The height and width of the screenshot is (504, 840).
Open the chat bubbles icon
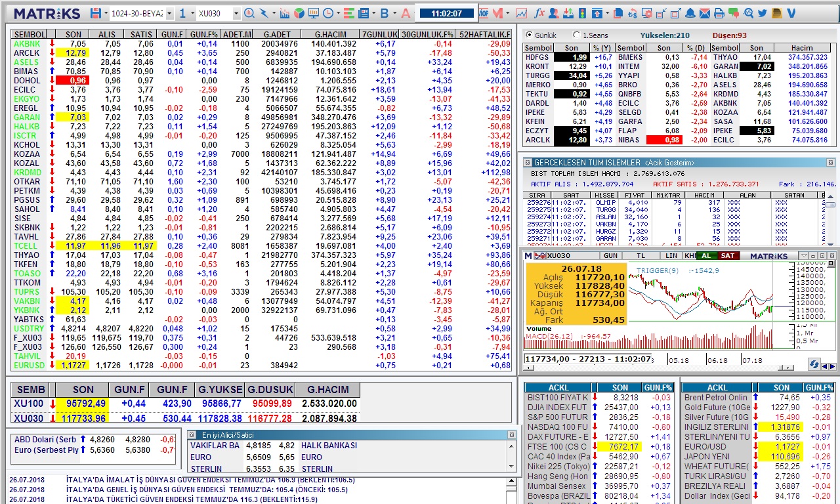[734, 13]
